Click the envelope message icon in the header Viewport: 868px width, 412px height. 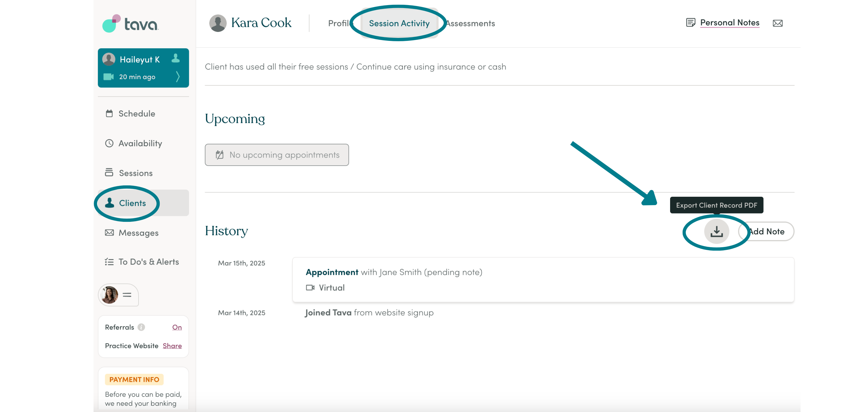pyautogui.click(x=778, y=23)
